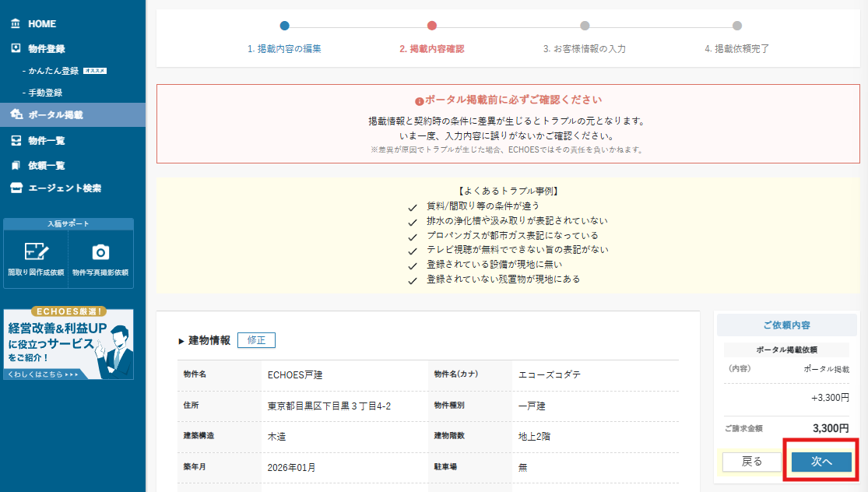This screenshot has height=492, width=868.
Task: Open the 経営改善&利益UP banner
Action: (69, 339)
